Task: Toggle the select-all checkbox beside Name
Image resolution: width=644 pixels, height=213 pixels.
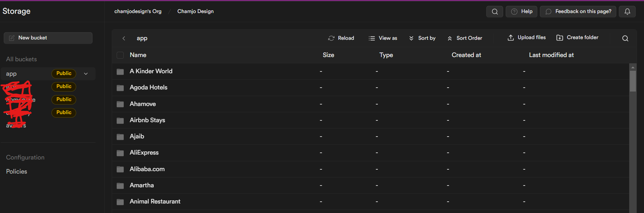Action: pyautogui.click(x=120, y=55)
